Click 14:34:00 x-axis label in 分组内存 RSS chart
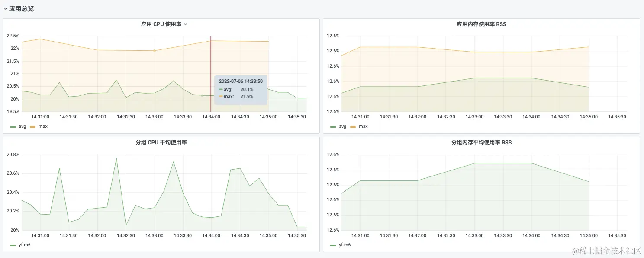This screenshot has width=644, height=258. (x=531, y=235)
